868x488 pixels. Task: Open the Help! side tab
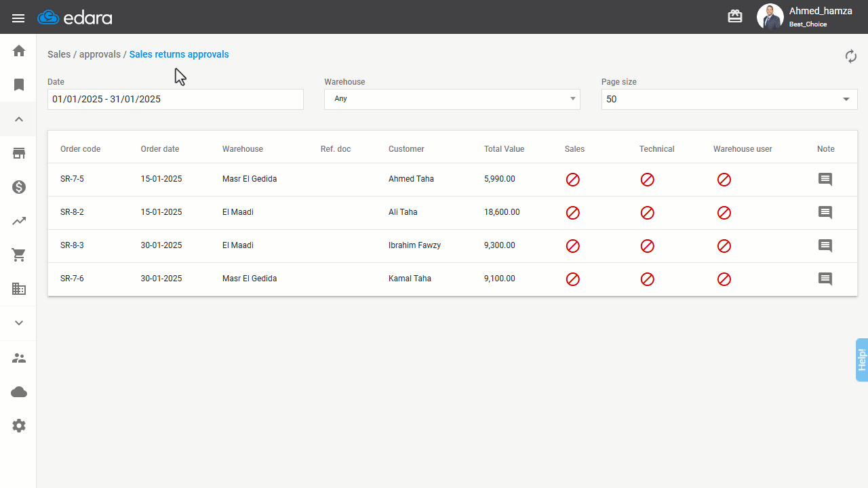862,359
